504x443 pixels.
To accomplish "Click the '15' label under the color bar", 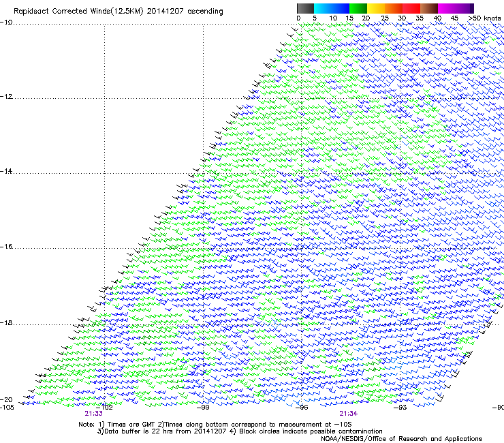I will [349, 18].
